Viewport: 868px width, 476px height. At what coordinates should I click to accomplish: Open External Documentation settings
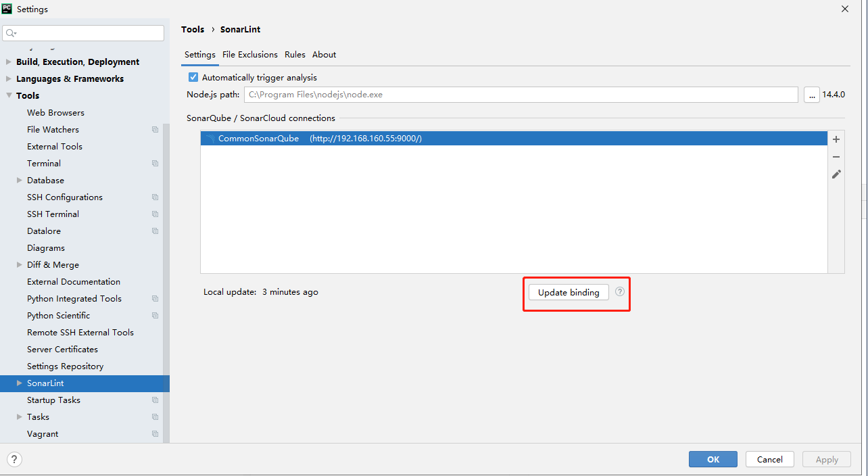coord(74,282)
